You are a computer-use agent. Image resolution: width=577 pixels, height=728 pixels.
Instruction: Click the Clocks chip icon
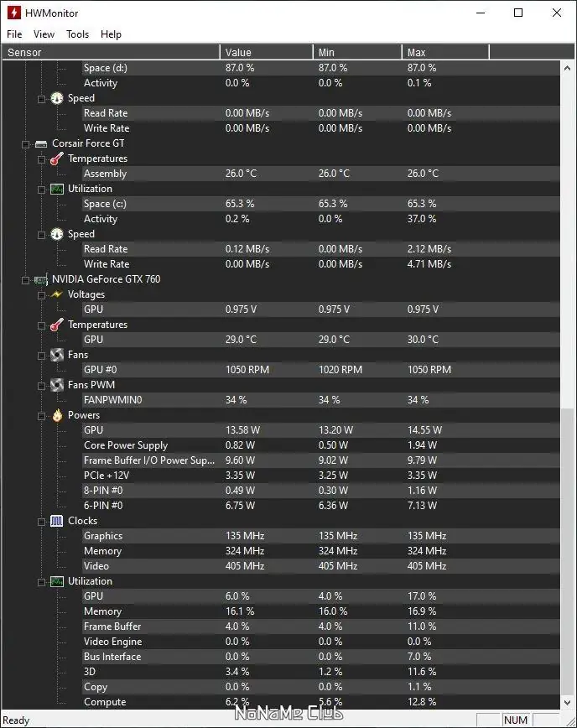(56, 521)
